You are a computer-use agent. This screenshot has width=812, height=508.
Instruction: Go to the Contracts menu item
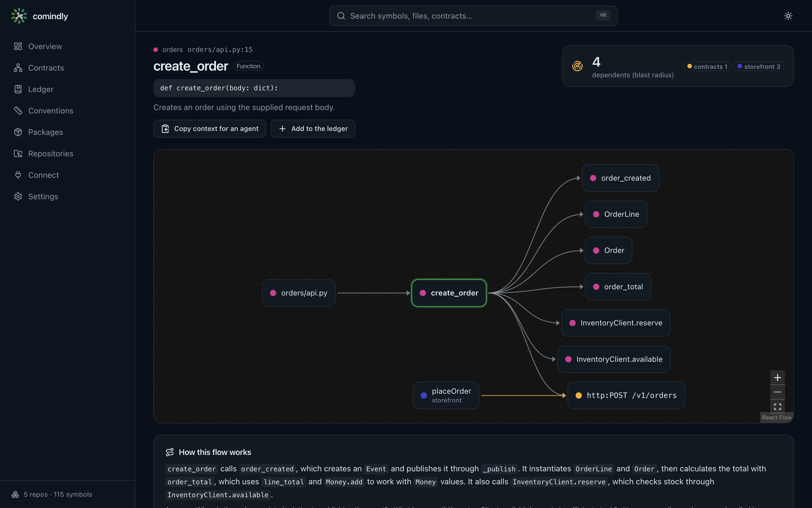click(x=67, y=68)
